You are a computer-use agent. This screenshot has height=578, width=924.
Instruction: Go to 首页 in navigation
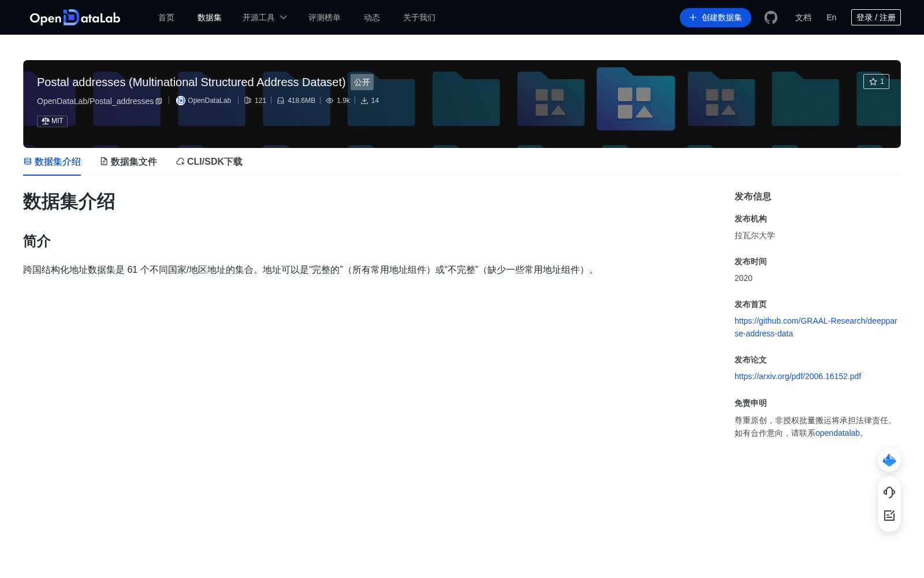point(166,17)
